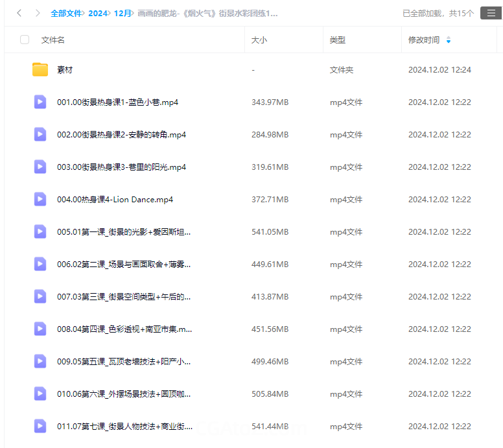Click video icon for 001.00街景热身课1-蓝色小巷.mp4
Viewport: 503px width, 448px height.
tap(40, 102)
